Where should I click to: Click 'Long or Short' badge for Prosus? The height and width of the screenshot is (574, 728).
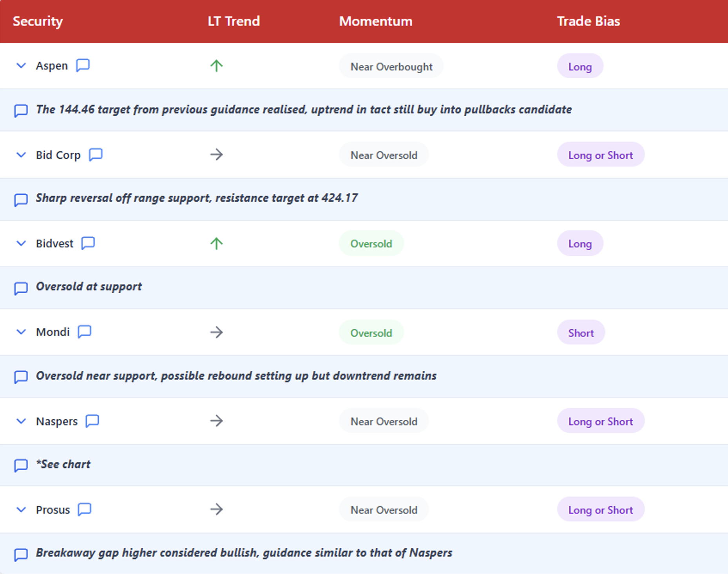tap(601, 509)
